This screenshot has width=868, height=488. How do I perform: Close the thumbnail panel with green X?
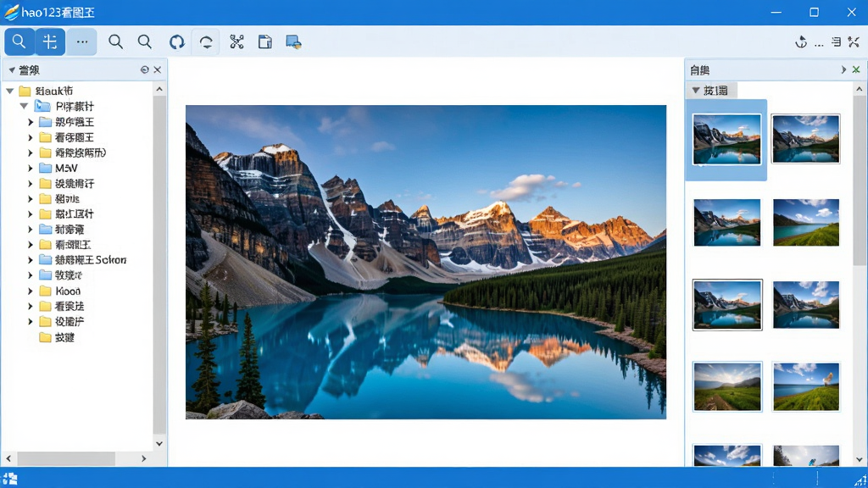click(x=856, y=69)
